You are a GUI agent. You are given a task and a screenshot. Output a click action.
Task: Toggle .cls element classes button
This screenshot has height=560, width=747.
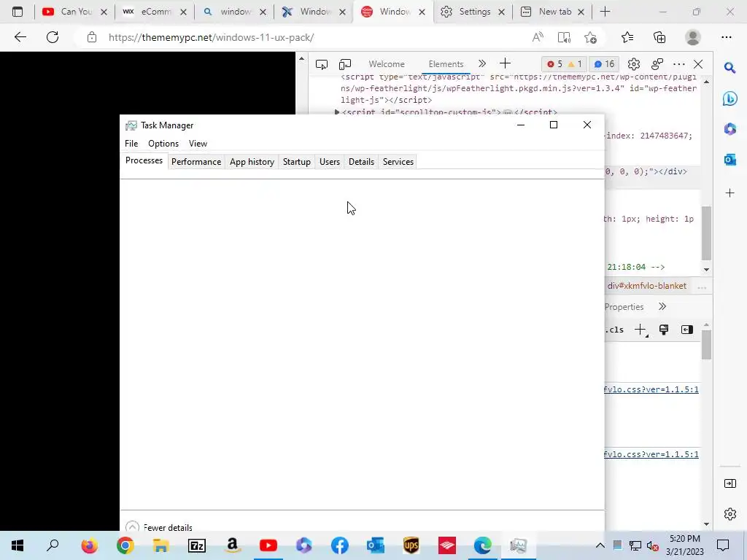coord(615,330)
